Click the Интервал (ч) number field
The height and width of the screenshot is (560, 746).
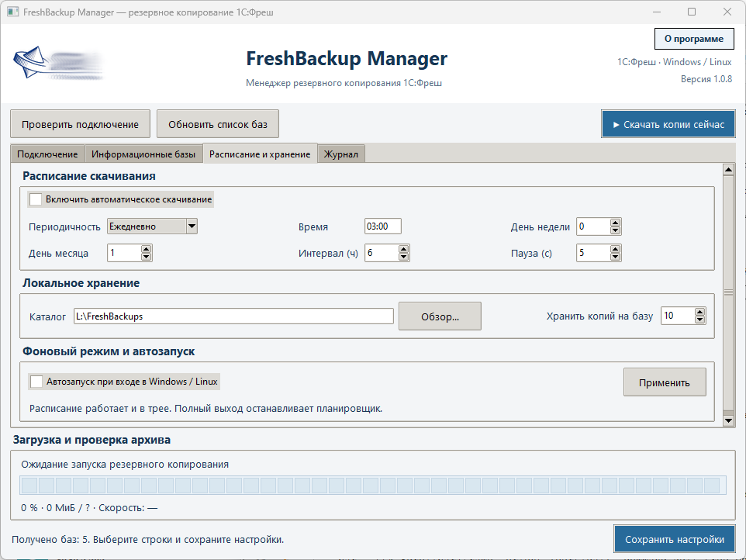click(x=382, y=253)
